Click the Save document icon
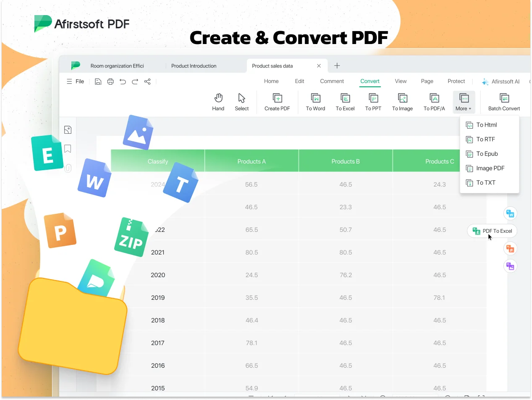The image size is (532, 400). tap(98, 82)
